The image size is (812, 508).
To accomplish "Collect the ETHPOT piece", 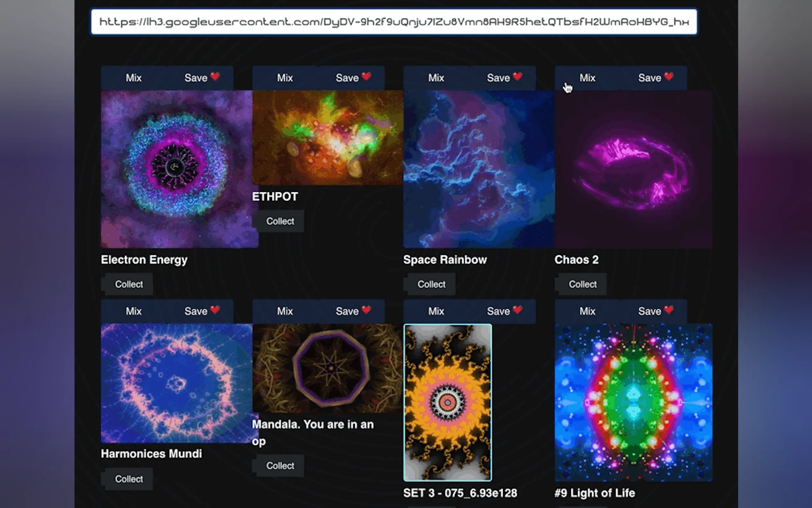I will coord(280,221).
